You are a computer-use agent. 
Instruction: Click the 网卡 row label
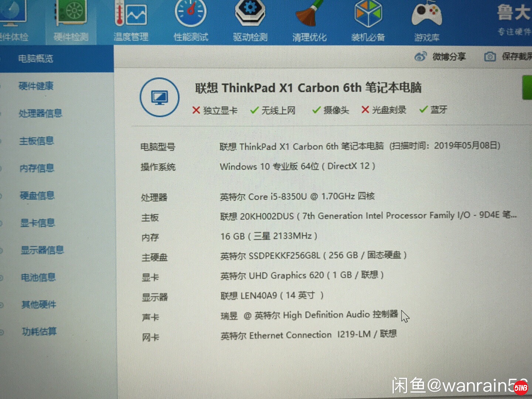pyautogui.click(x=151, y=337)
